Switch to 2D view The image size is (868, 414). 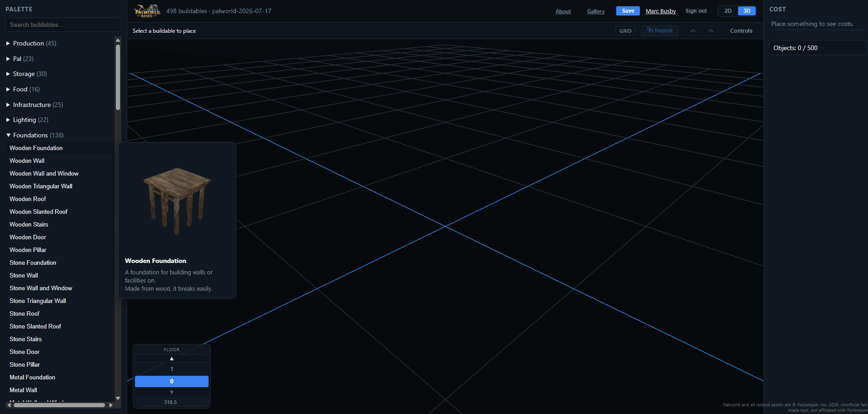(x=728, y=11)
